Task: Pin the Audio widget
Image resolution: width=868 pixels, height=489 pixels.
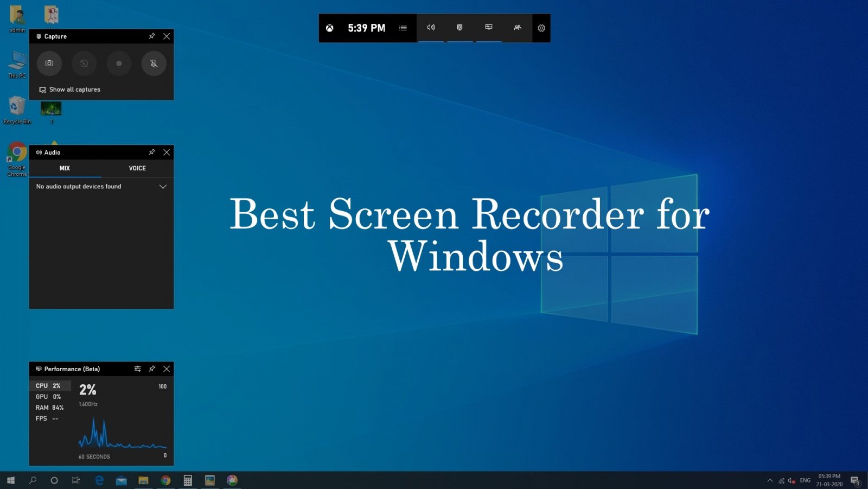Action: [x=152, y=153]
